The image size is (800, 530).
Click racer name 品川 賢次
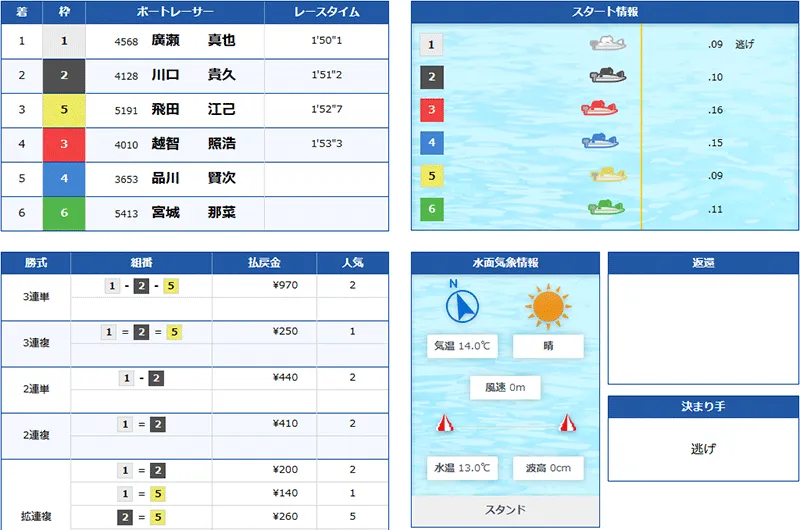pyautogui.click(x=193, y=178)
